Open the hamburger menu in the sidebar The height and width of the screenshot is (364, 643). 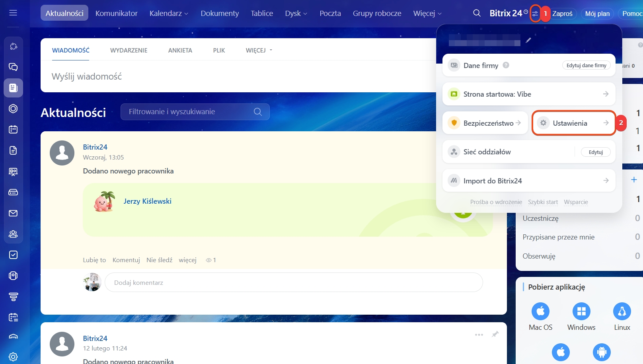coord(13,13)
